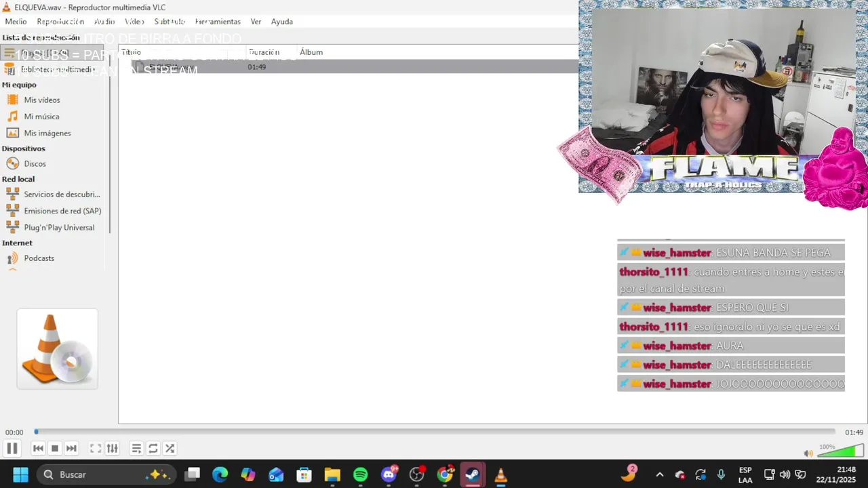Skip to the next track
Image resolution: width=868 pixels, height=488 pixels.
tap(71, 449)
